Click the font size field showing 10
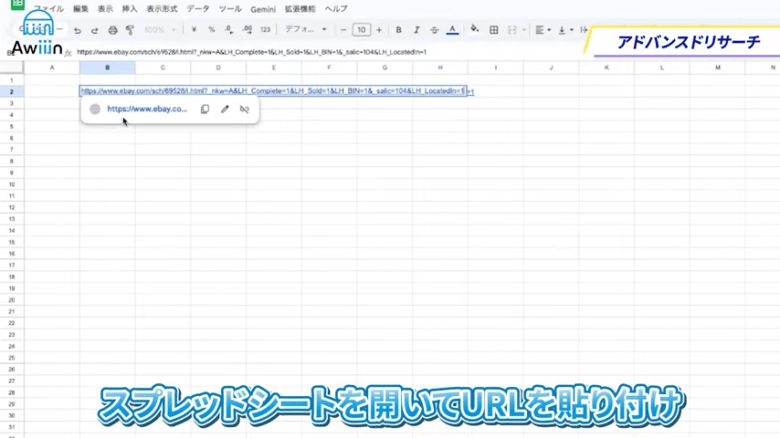This screenshot has width=780, height=438. click(361, 30)
